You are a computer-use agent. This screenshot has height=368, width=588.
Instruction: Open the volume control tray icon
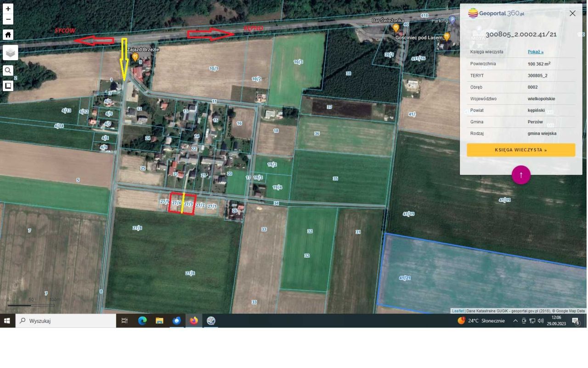pyautogui.click(x=541, y=321)
